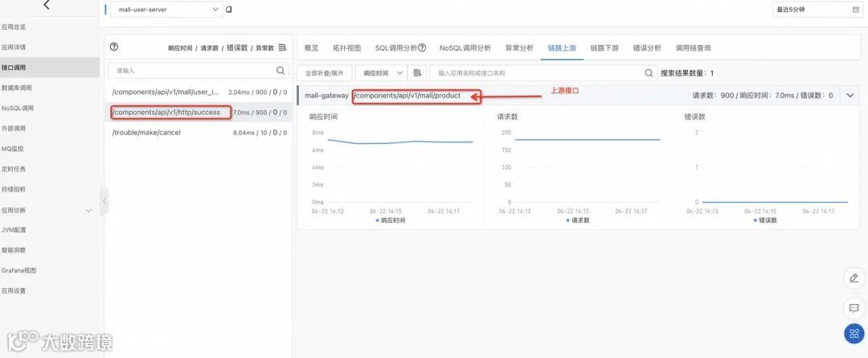Switch to the 拓扑视图 tab

pos(347,48)
